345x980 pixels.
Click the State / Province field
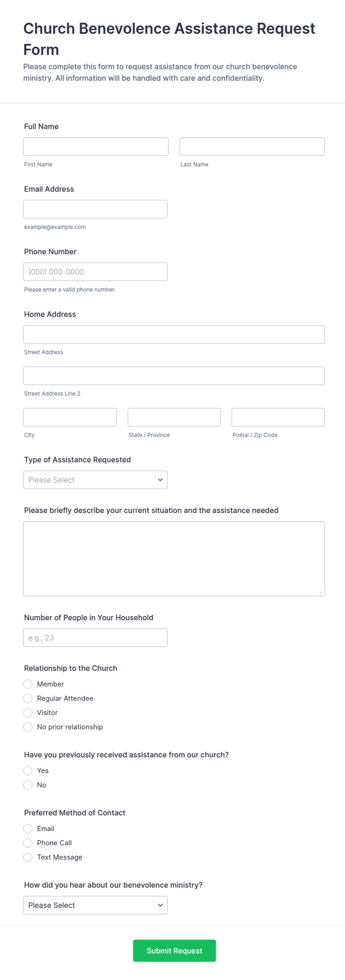[x=174, y=417]
